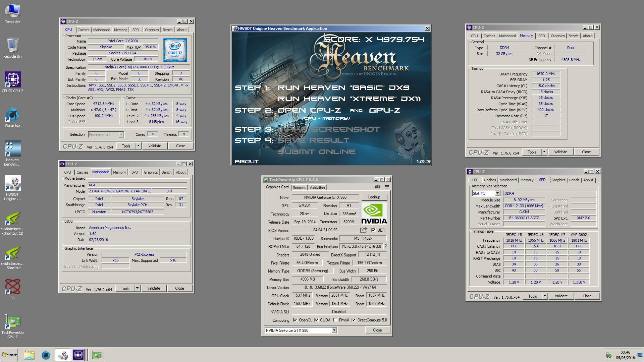The width and height of the screenshot is (644, 362).
Task: Open nvidiaInspector Shortcut (2) icon
Action: coord(12,223)
